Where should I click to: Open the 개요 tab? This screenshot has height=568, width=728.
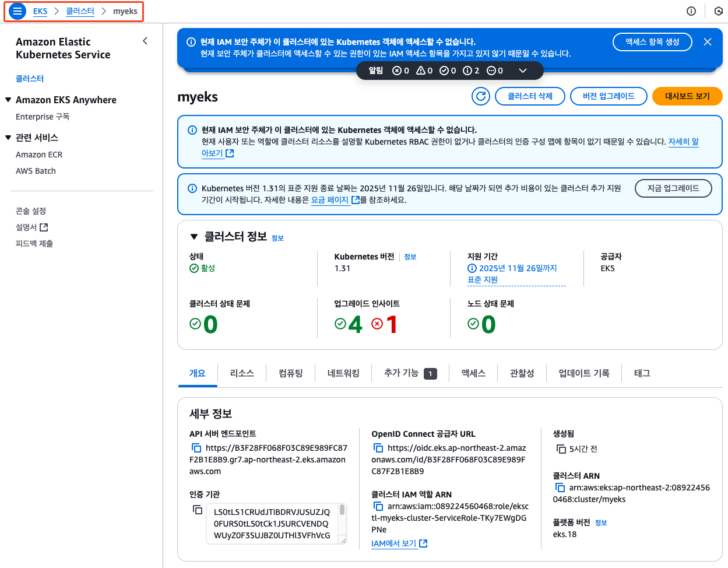(197, 373)
